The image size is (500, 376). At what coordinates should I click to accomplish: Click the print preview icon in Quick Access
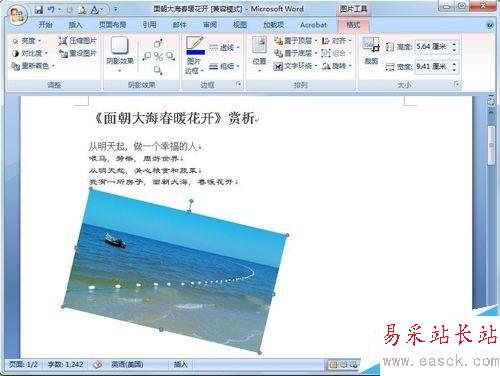[82, 10]
